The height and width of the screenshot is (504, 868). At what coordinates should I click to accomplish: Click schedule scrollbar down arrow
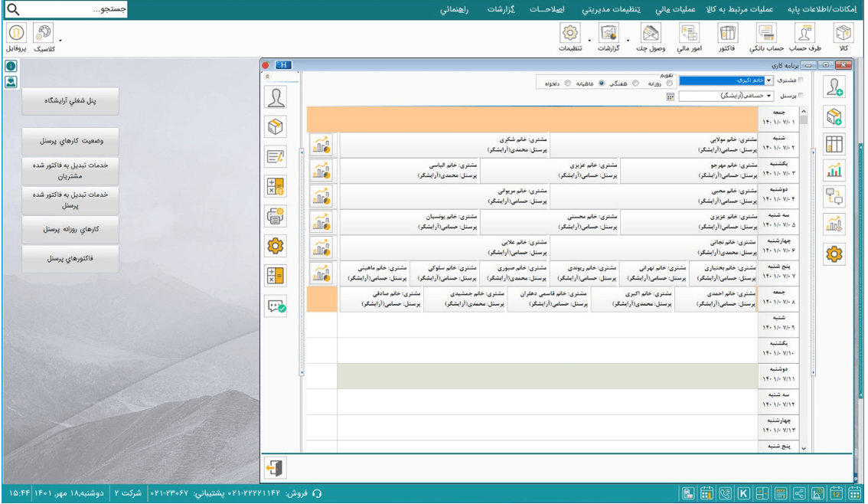[804, 448]
